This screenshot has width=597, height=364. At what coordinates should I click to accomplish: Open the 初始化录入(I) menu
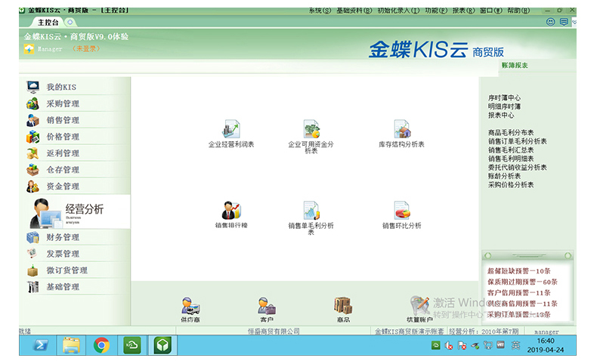point(399,11)
